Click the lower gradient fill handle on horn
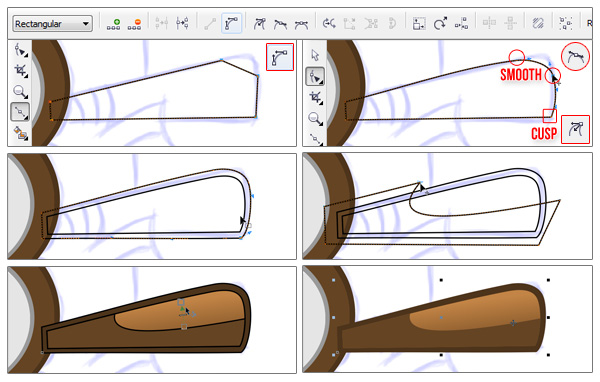This screenshot has height=382, width=600. click(184, 327)
